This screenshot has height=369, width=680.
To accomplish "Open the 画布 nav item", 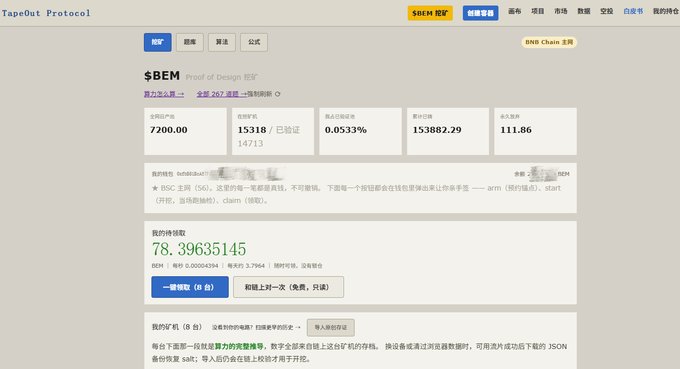I will pyautogui.click(x=514, y=11).
